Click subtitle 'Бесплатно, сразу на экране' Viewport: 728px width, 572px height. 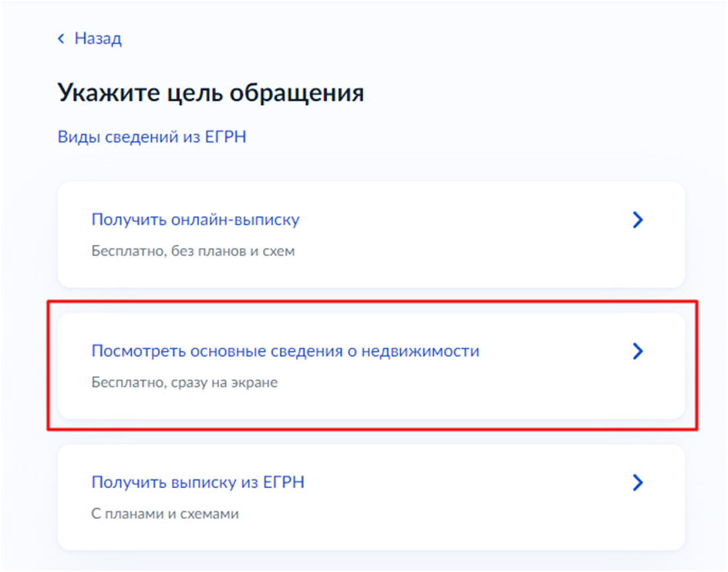pos(184,382)
